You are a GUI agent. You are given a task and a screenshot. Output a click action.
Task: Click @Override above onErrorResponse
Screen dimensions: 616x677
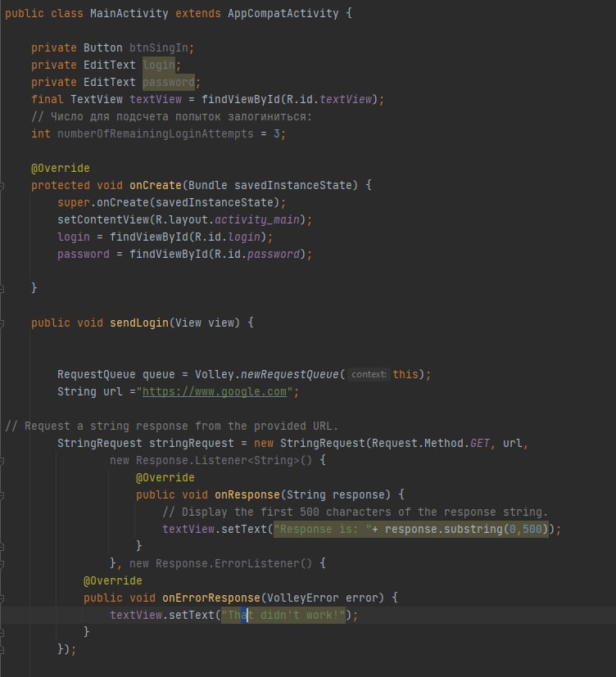pyautogui.click(x=113, y=581)
